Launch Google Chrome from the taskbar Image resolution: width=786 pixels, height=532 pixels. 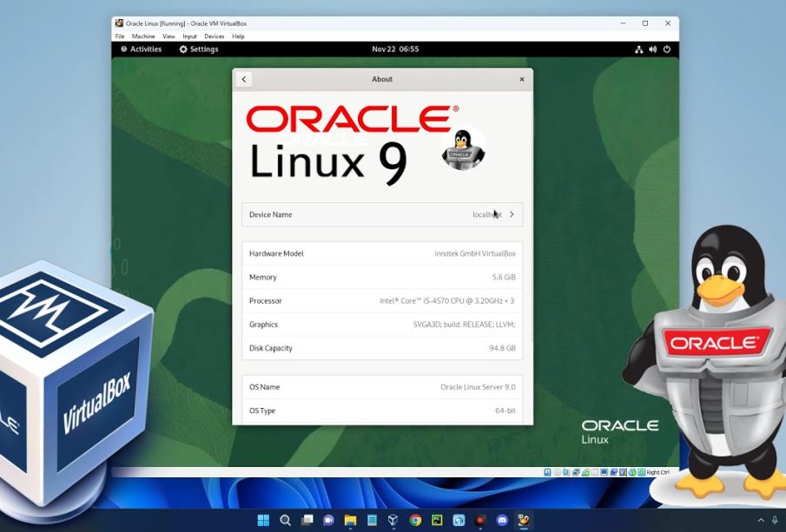click(415, 521)
